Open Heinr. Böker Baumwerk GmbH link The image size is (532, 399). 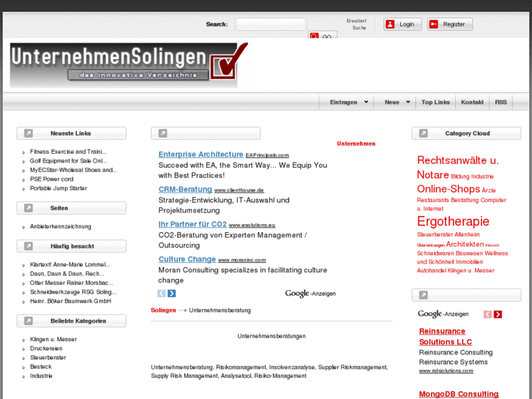point(70,301)
